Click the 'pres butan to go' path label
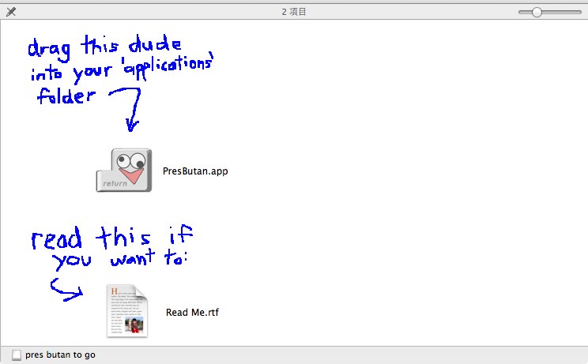588x364 pixels. click(60, 355)
